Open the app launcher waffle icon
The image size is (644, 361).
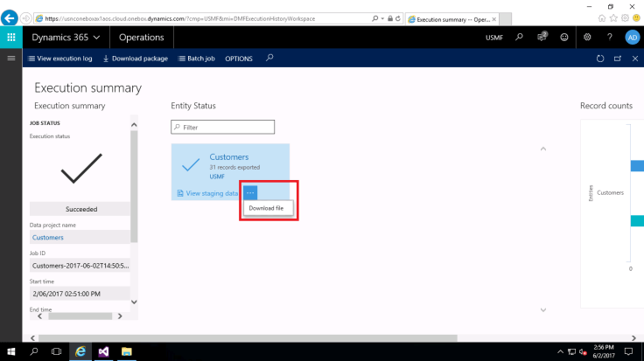(10, 38)
